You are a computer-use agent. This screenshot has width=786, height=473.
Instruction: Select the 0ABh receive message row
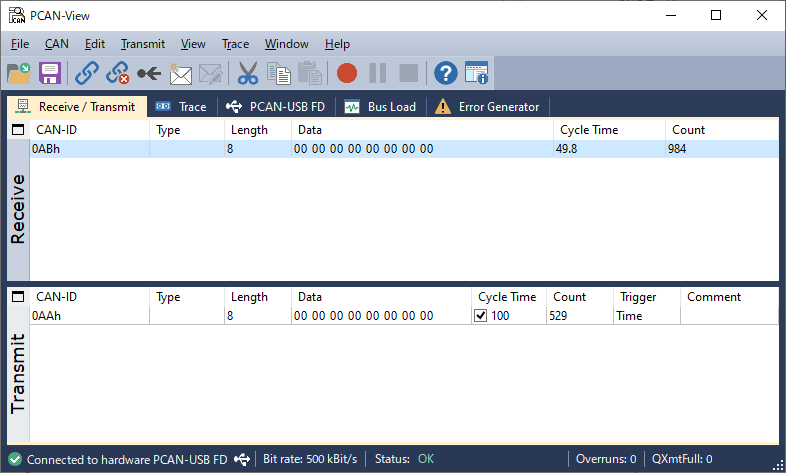[x=404, y=149]
